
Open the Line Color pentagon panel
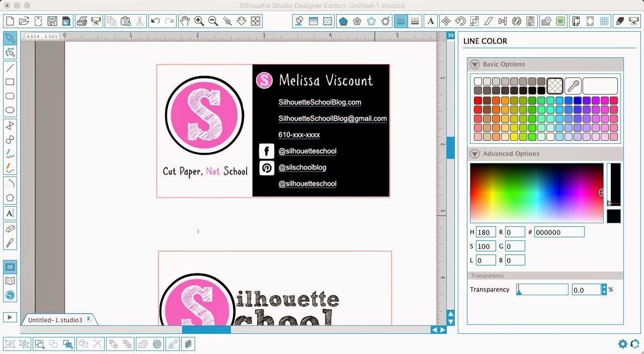[343, 21]
